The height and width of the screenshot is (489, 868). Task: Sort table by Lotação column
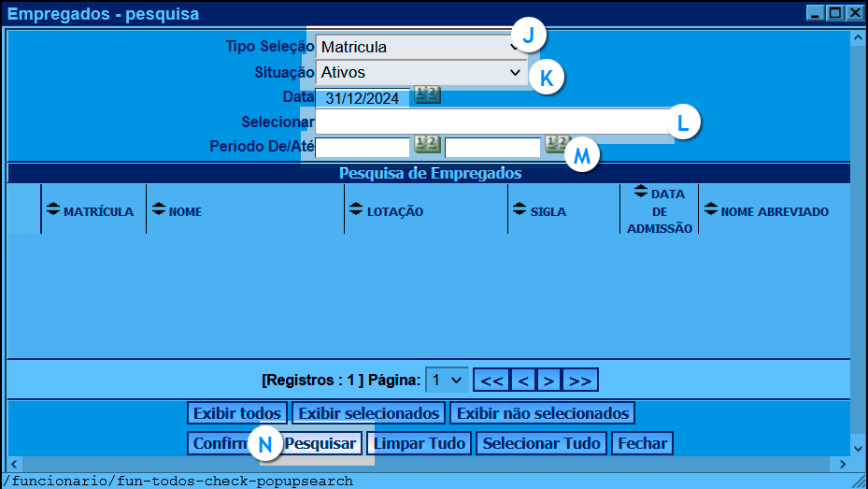coord(356,209)
